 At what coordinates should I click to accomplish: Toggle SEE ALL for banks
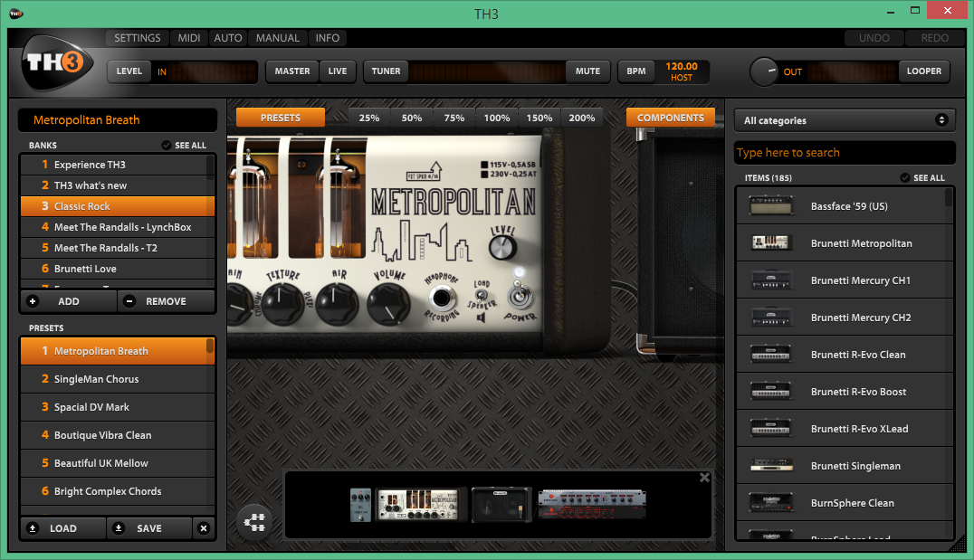pyautogui.click(x=184, y=146)
